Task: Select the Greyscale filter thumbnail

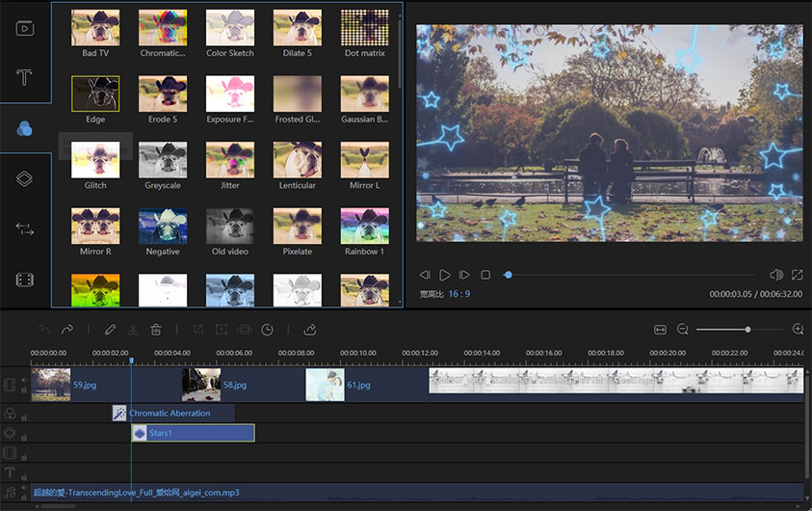Action: click(x=163, y=161)
